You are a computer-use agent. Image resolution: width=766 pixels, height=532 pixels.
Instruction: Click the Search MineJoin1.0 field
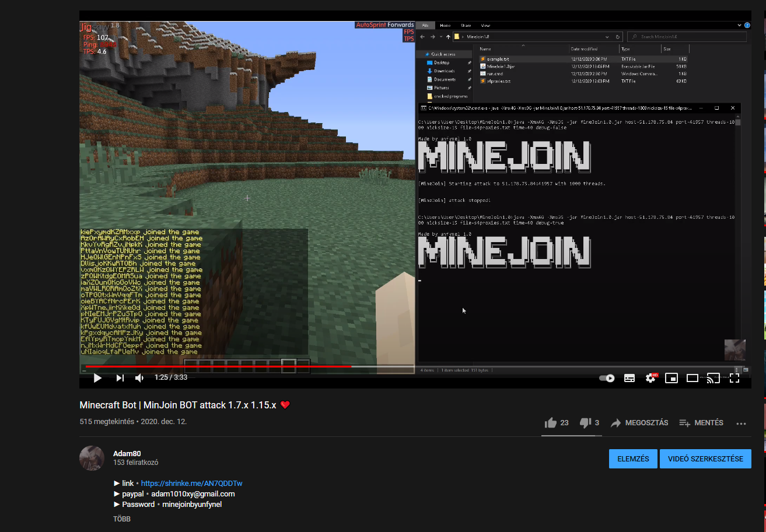click(x=687, y=37)
